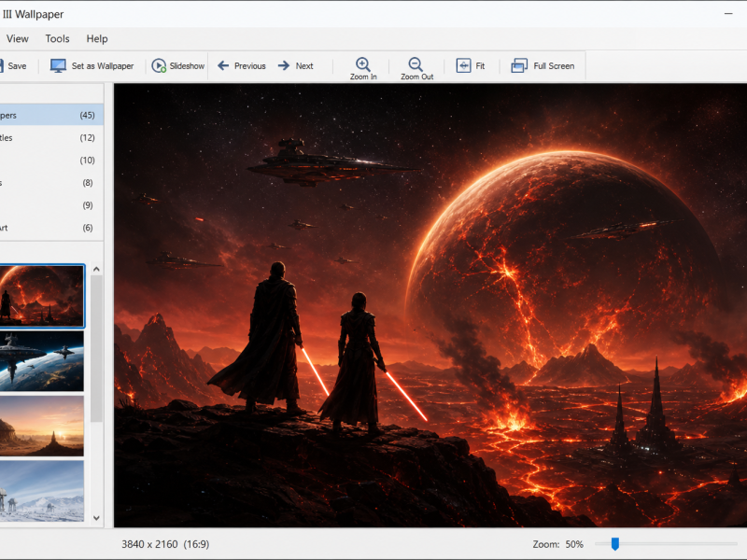
Task: Click the thumbnail list scrollbar thumb
Action: click(x=96, y=348)
